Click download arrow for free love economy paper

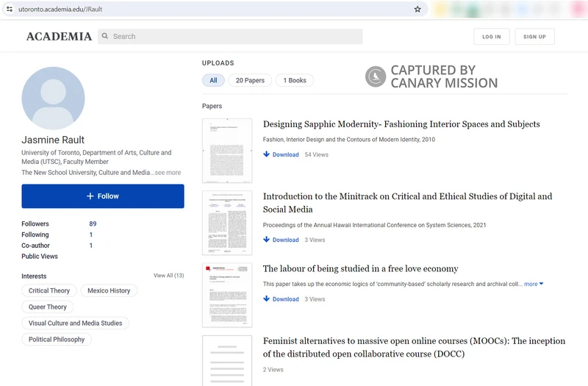point(266,299)
